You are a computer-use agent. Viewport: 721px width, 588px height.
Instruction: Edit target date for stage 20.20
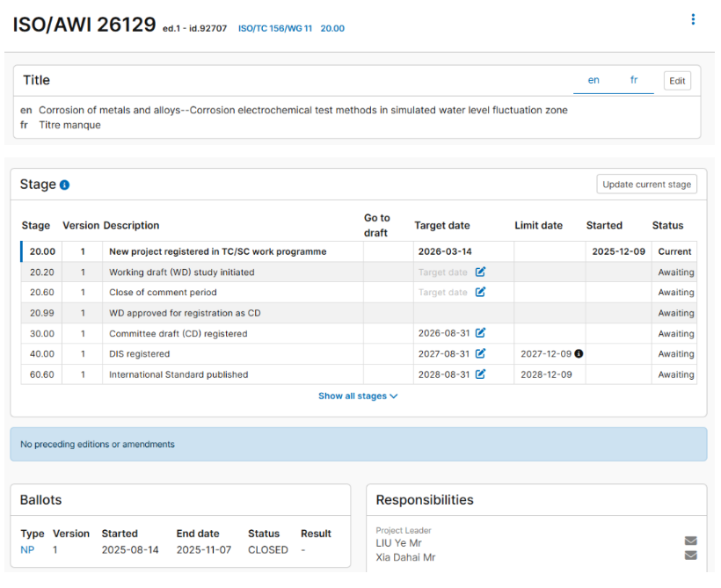click(x=480, y=272)
